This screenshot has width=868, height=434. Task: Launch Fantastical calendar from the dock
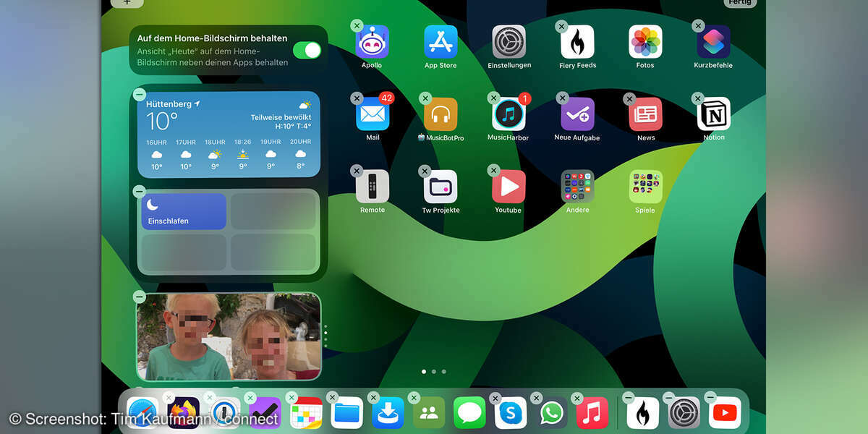click(x=306, y=413)
